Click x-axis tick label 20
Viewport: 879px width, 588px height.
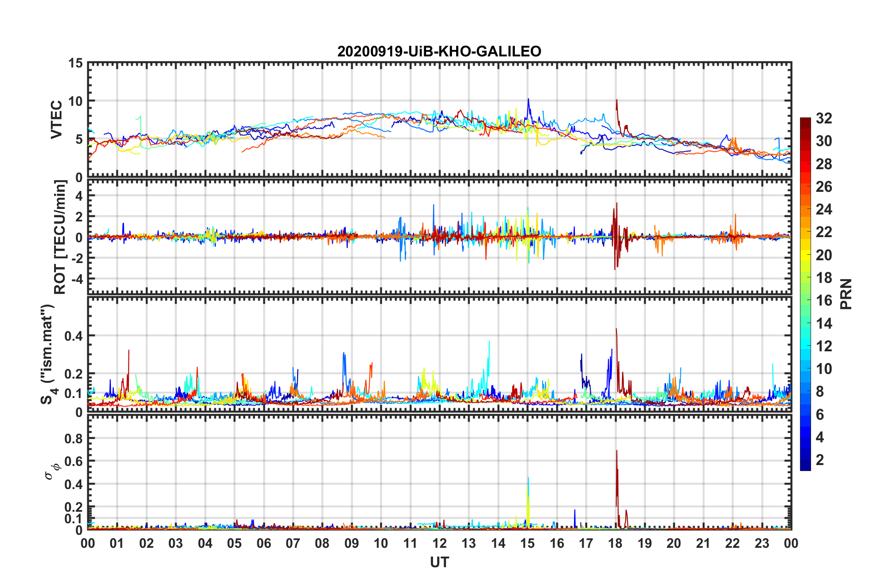674,543
